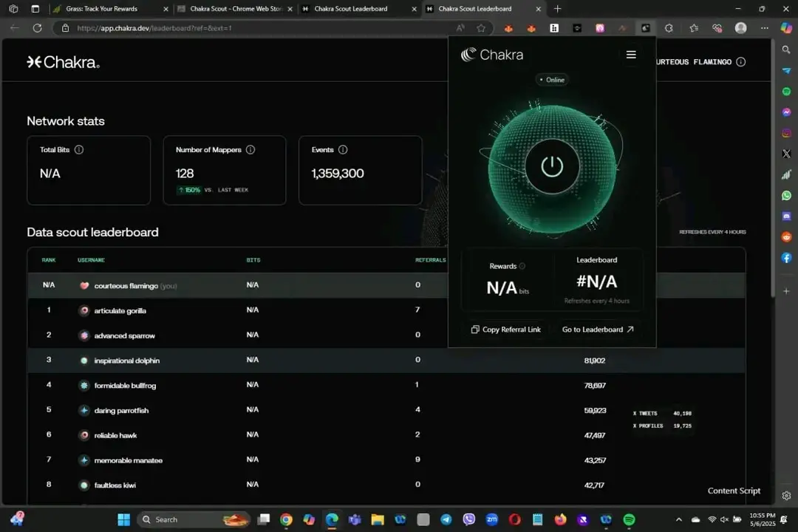Close the Grass: Track Your Rewards tab

pyautogui.click(x=166, y=9)
